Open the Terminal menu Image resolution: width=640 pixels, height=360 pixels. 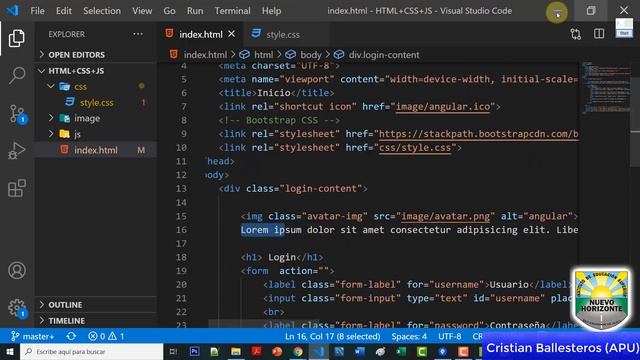[232, 11]
